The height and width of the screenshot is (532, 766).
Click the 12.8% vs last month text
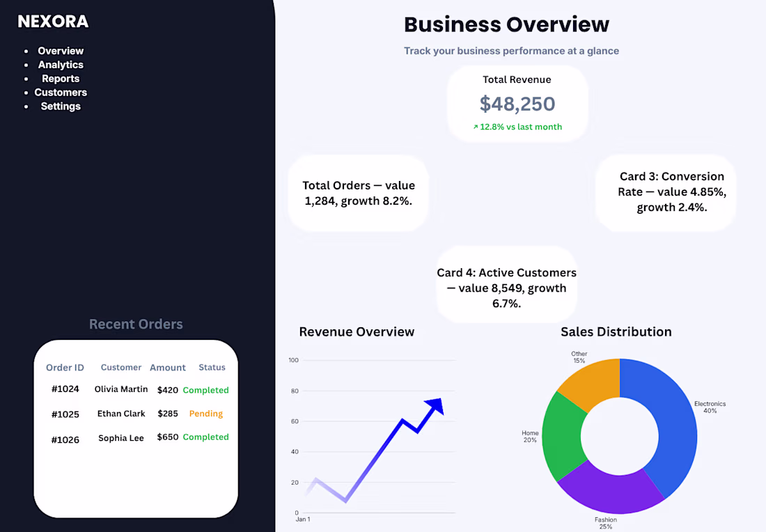(521, 127)
